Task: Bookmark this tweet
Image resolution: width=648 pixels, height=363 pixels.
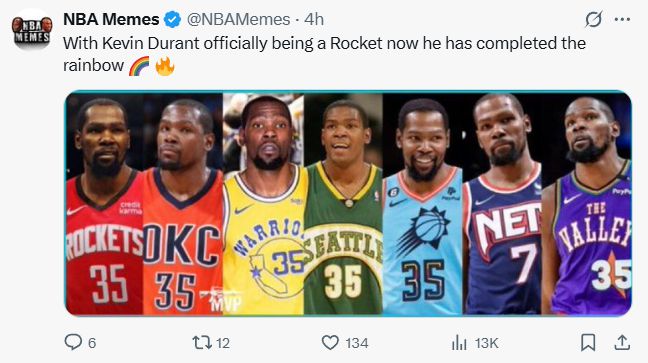Action: tap(588, 342)
